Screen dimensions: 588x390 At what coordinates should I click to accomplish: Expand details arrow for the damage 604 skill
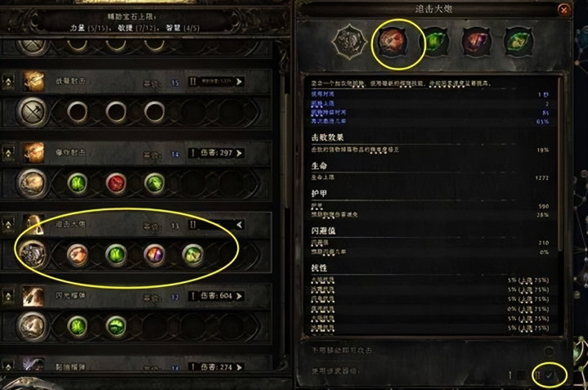point(239,296)
